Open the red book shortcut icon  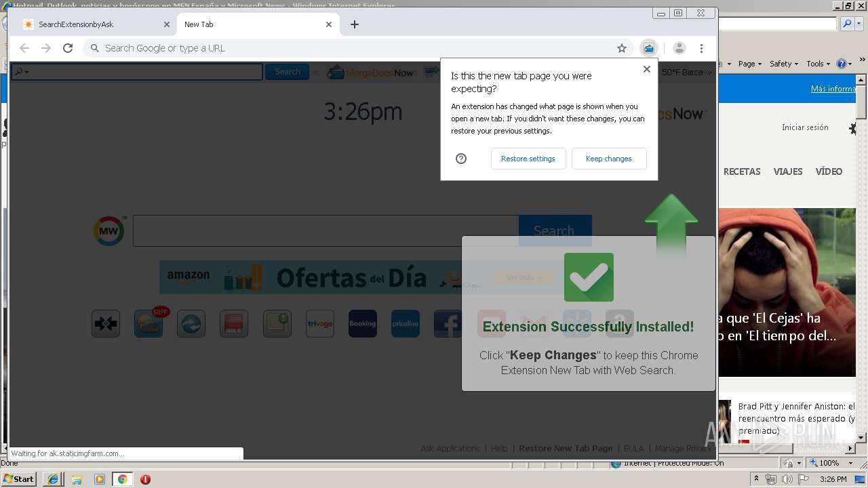[x=234, y=324]
